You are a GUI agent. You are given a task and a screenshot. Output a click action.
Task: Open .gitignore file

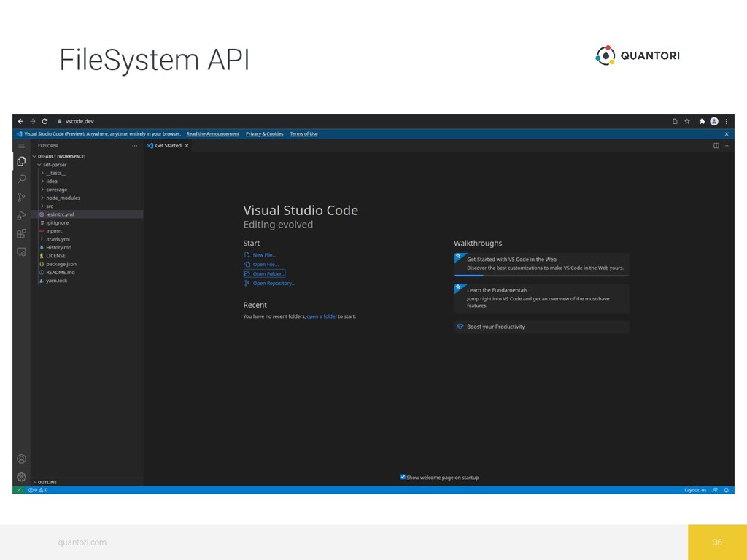[x=57, y=223]
